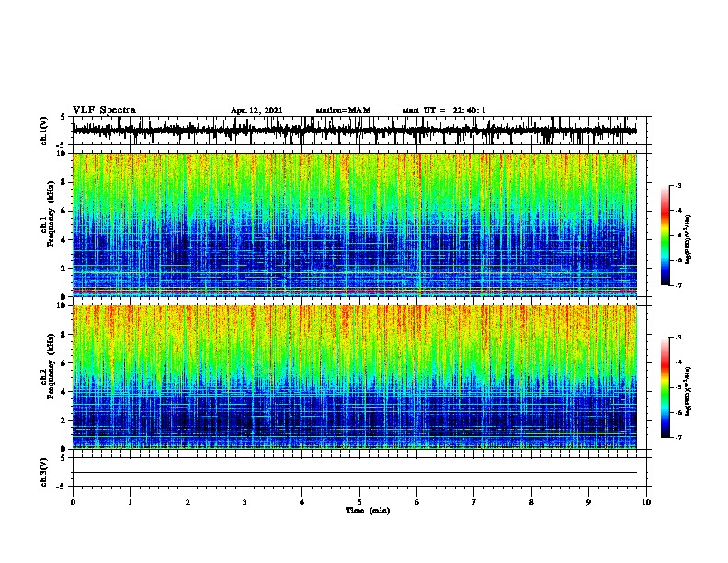
Task: Click time axis tick label '0'
Action: [73, 502]
